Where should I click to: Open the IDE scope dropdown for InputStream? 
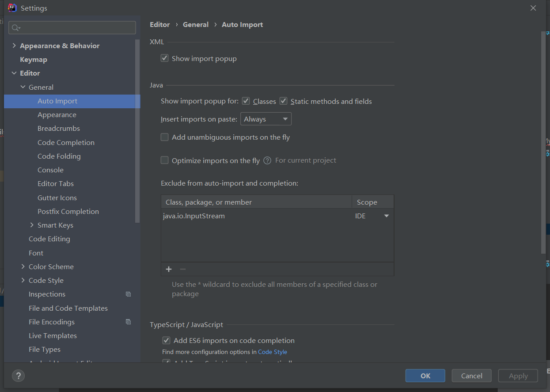tap(386, 216)
